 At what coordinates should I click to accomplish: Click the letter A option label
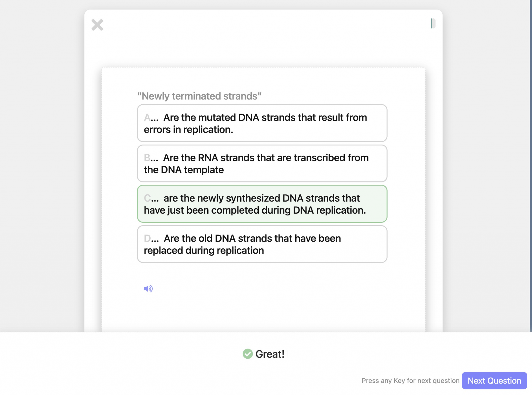tap(147, 117)
